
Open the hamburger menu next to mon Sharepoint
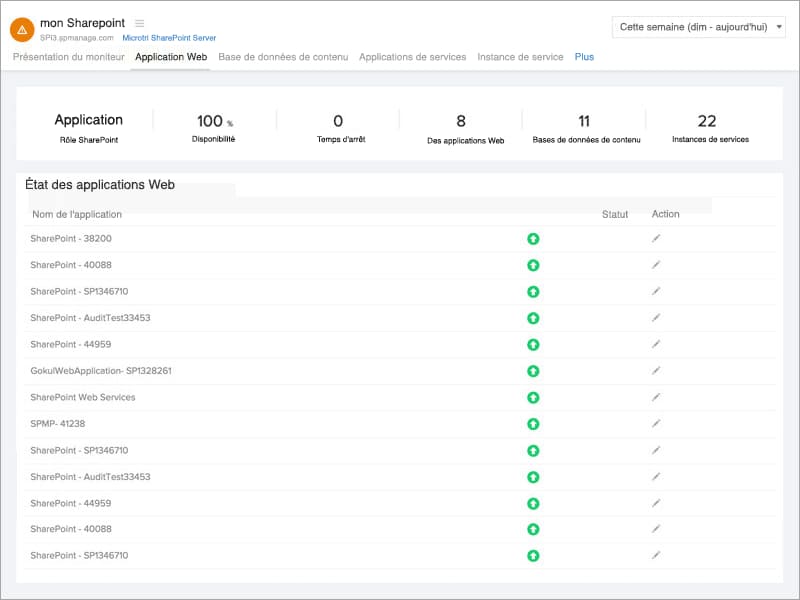point(139,23)
